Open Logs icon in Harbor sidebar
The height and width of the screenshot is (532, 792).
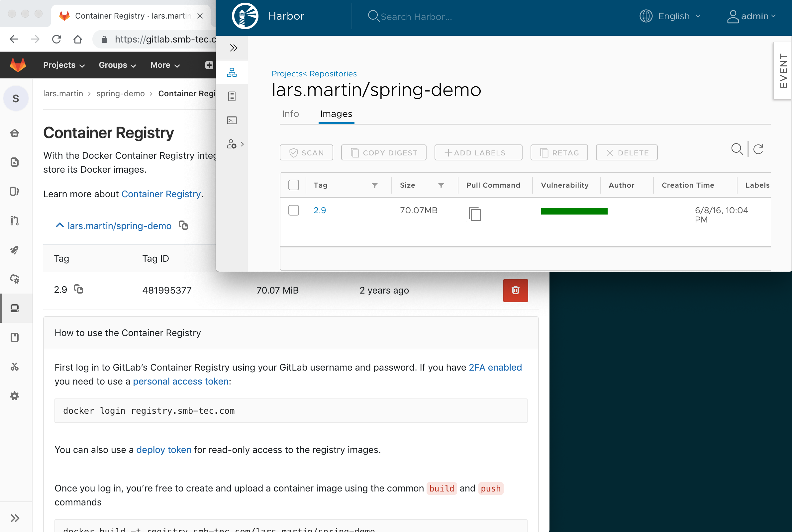click(232, 96)
